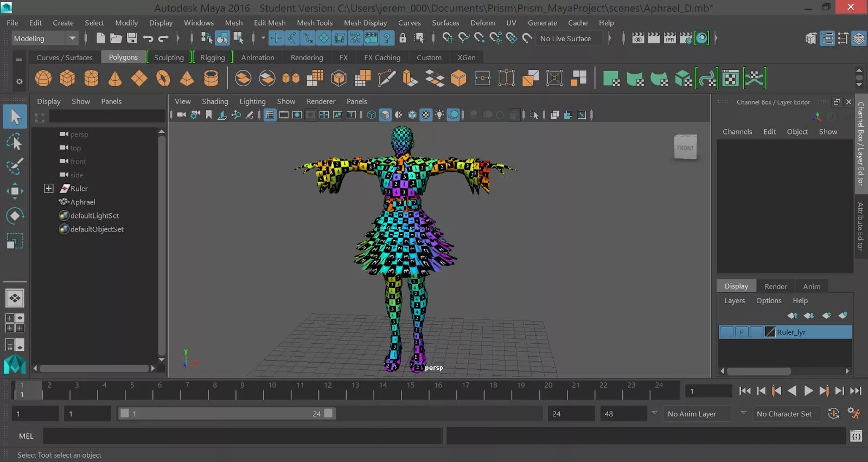Select the Paint Selection tool
The image size is (868, 462).
(x=15, y=166)
